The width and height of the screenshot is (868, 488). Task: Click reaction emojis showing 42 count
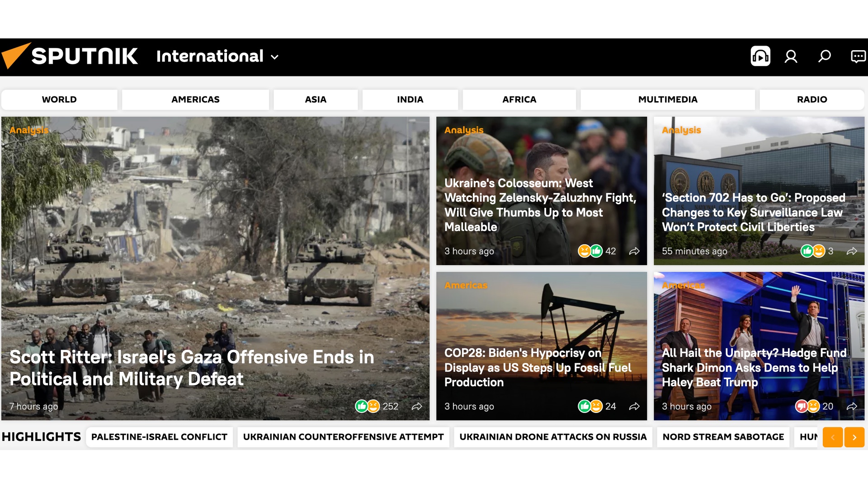[x=597, y=251]
